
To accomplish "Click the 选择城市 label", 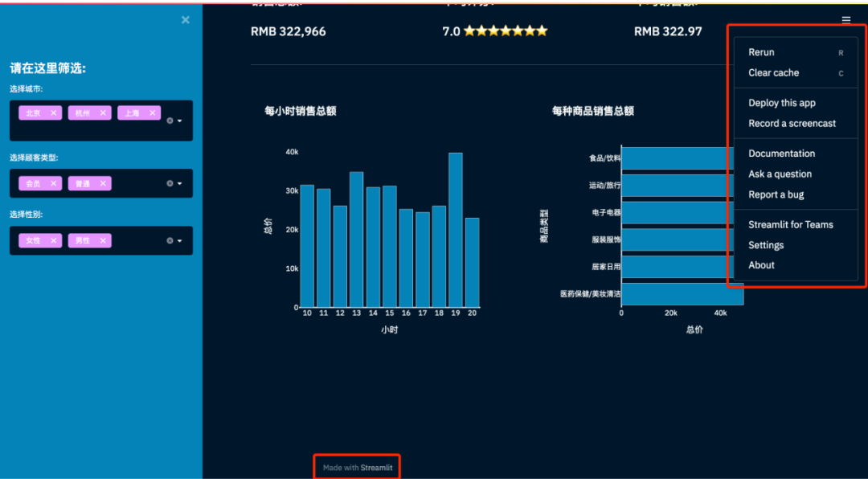I will [27, 88].
